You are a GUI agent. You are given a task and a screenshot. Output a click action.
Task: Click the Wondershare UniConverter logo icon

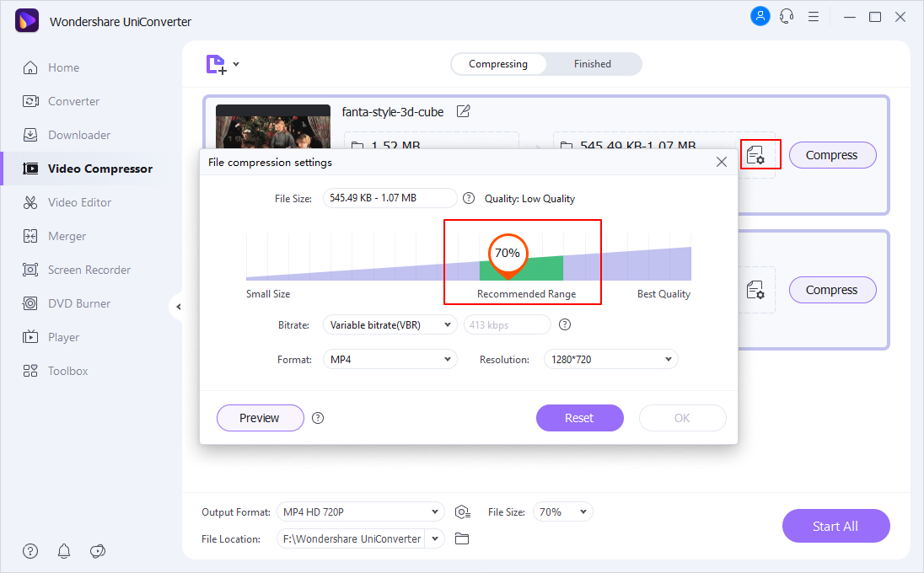(x=27, y=20)
